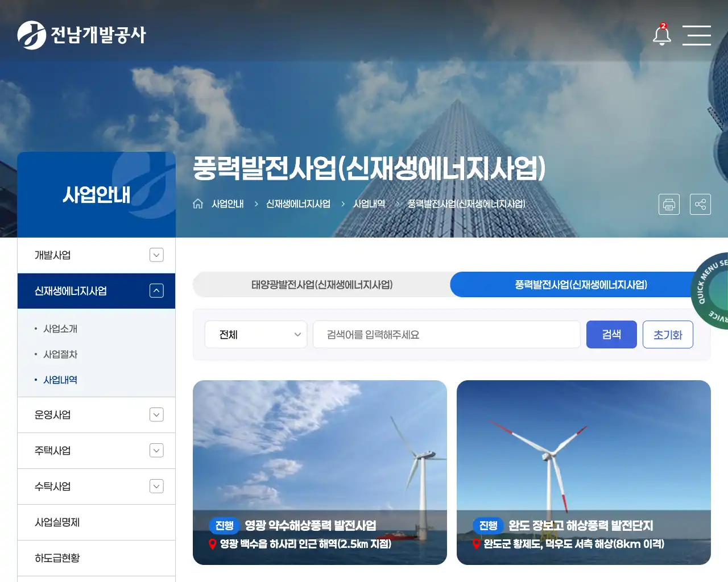Focus the 검색어를 입력해주세요 search field
This screenshot has width=728, height=582.
446,335
